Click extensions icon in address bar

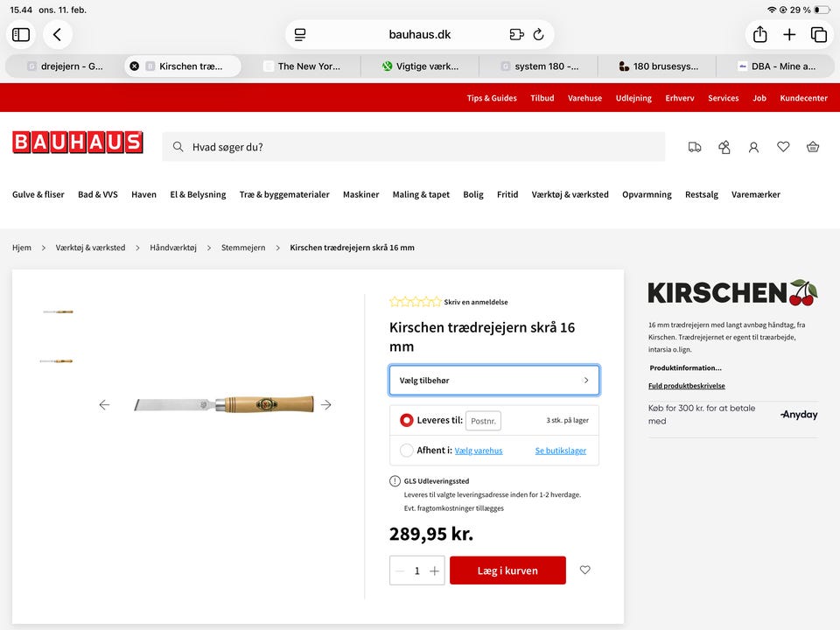[x=516, y=35]
